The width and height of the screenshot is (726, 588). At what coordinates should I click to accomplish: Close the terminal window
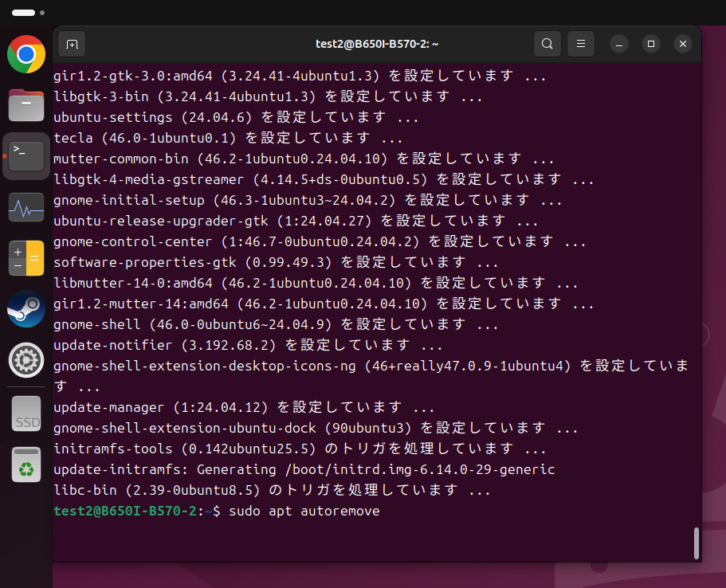pyautogui.click(x=683, y=44)
